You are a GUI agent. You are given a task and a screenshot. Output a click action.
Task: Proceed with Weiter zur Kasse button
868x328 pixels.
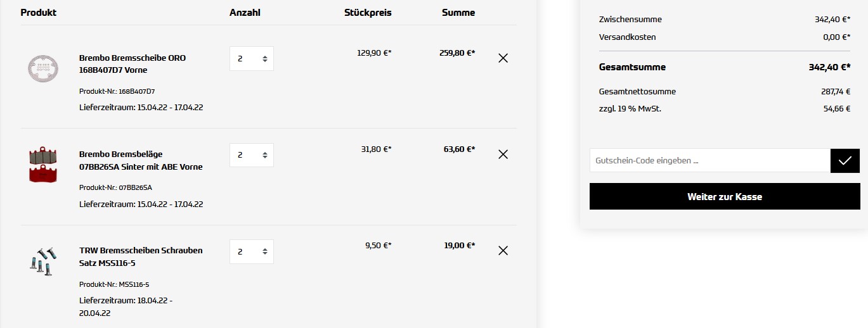click(725, 197)
